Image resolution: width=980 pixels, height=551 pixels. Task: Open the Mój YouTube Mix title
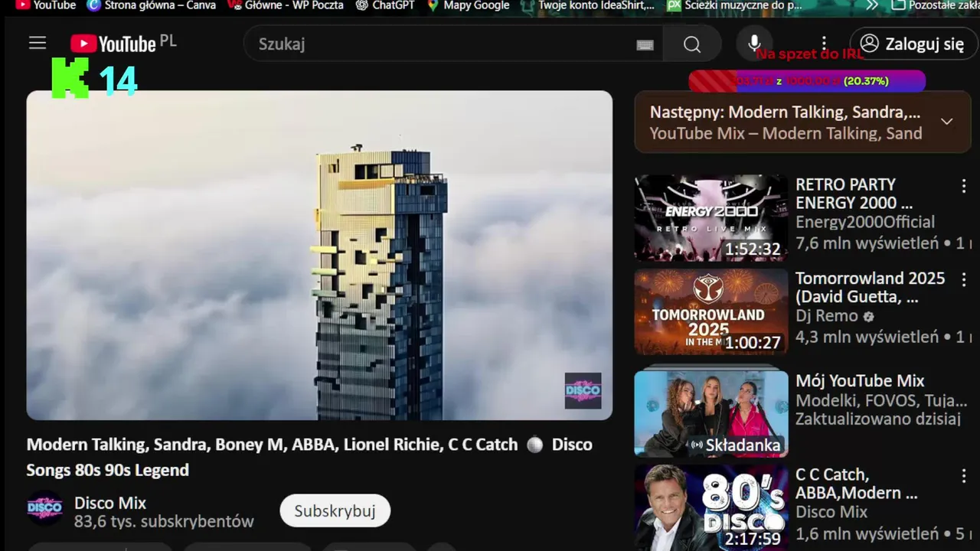tap(860, 380)
